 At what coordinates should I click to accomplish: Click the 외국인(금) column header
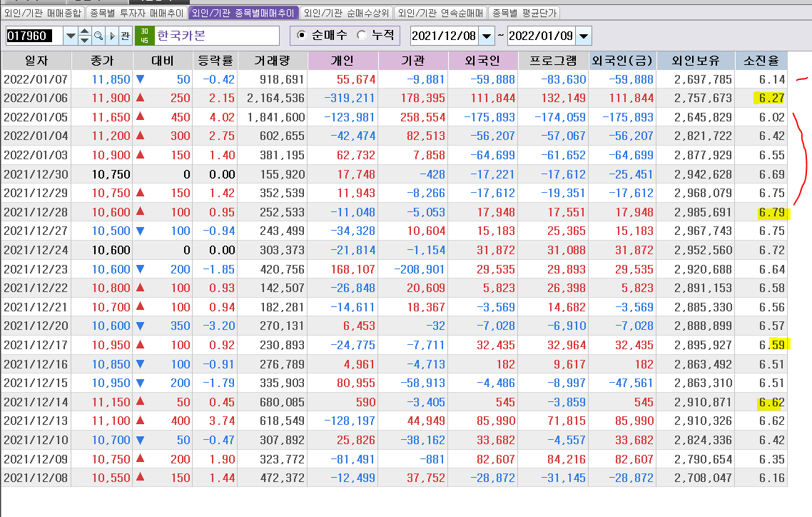pyautogui.click(x=622, y=61)
